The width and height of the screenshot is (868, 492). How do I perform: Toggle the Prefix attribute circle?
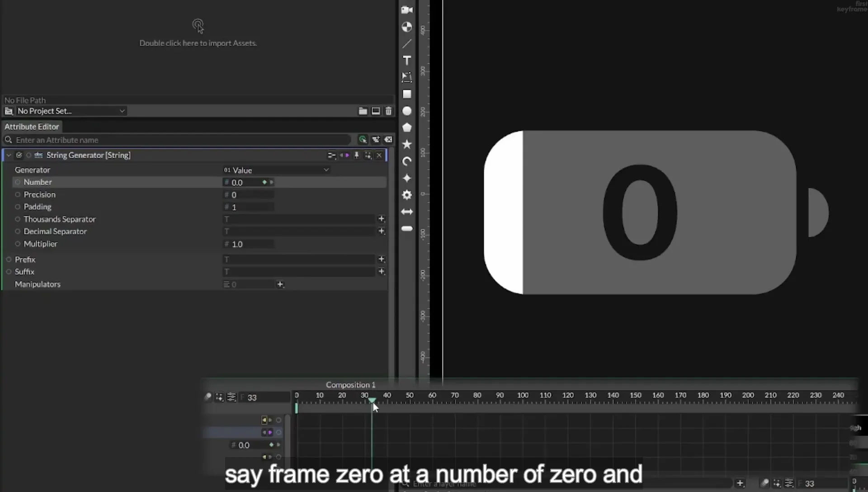pos(9,260)
